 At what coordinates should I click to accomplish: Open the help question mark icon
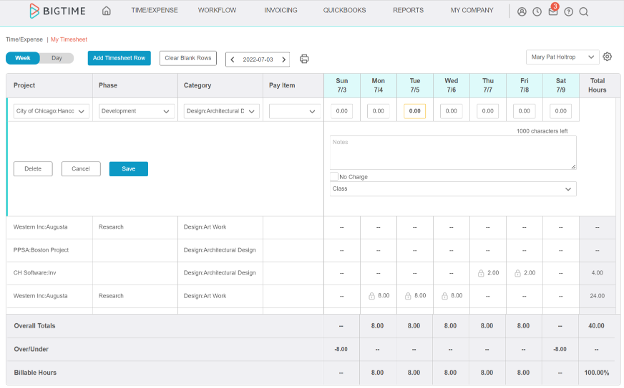[x=569, y=12]
